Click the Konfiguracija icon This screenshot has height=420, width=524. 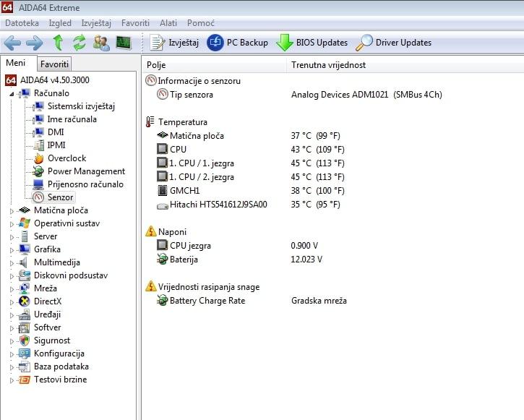(x=25, y=353)
